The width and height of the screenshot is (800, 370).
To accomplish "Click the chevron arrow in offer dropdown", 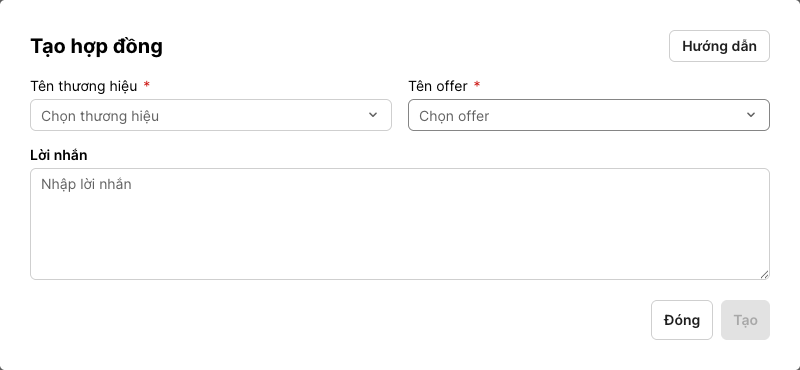I will point(751,115).
